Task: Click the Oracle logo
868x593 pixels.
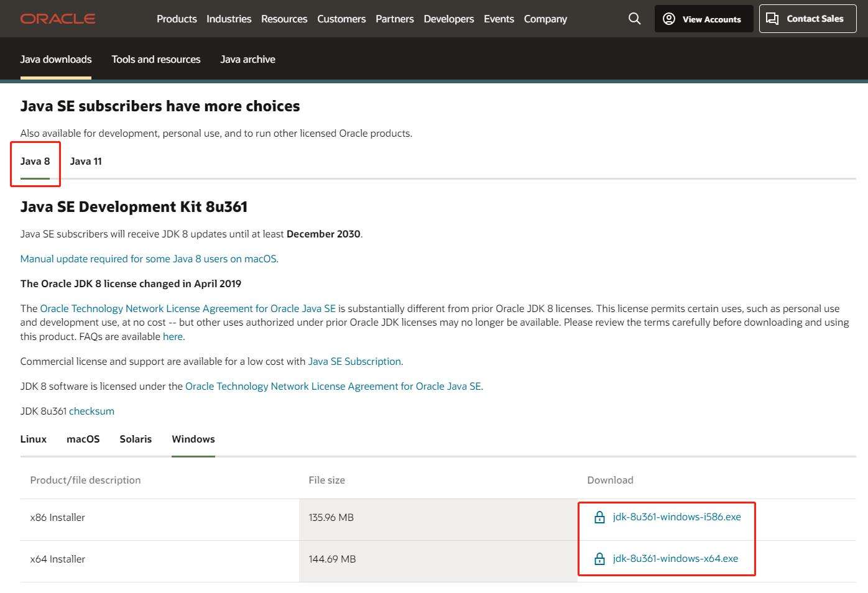Action: [58, 19]
